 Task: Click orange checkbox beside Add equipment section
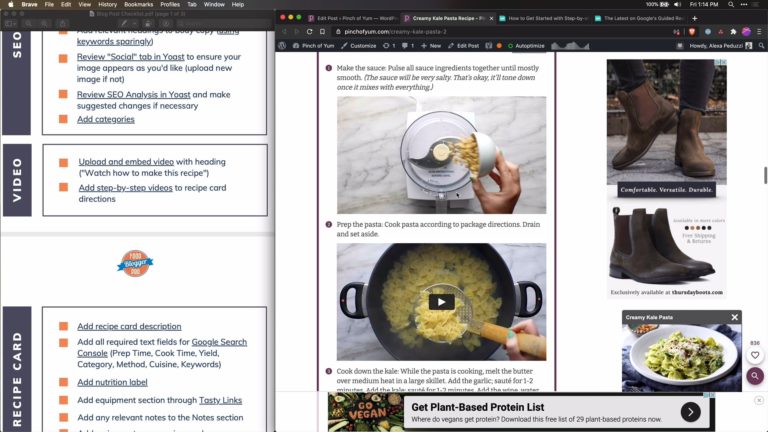[x=64, y=400]
